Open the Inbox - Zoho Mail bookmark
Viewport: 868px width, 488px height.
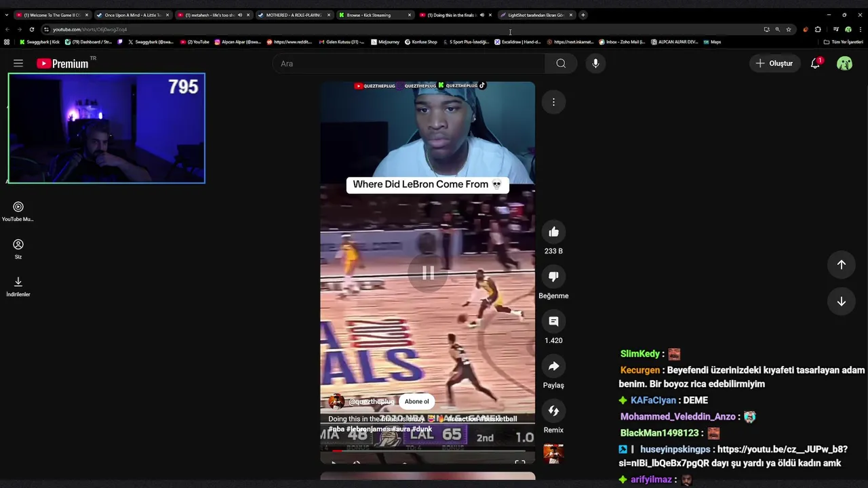click(x=622, y=42)
